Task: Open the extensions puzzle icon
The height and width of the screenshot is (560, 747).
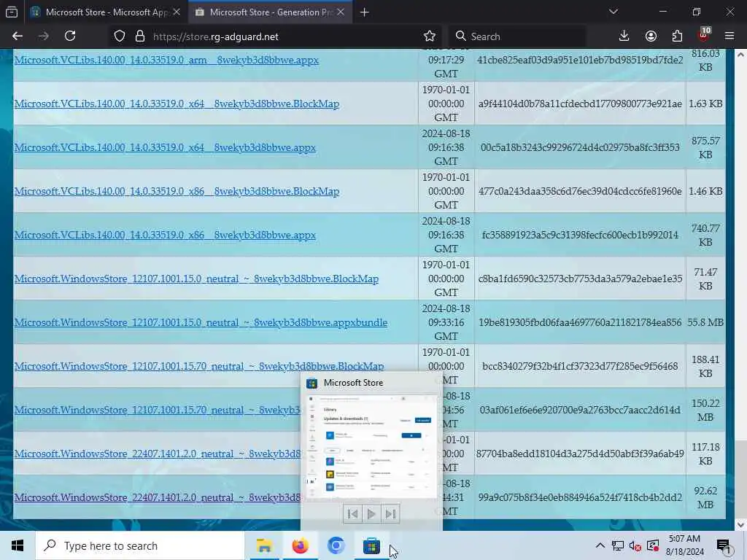Action: (677, 36)
